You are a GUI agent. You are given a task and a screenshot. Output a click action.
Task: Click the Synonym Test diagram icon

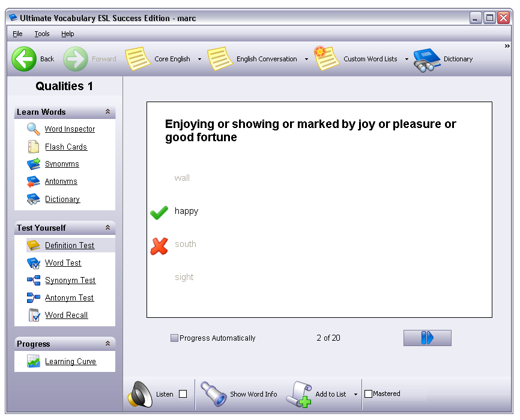[x=34, y=280]
